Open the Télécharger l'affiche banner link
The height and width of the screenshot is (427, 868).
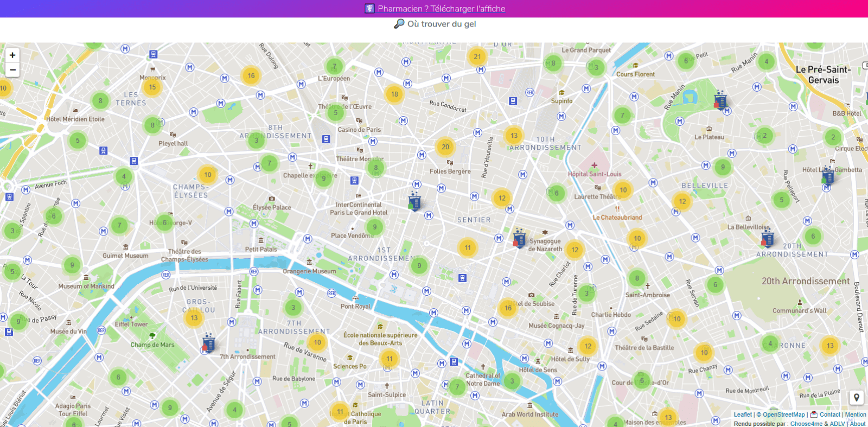(441, 9)
